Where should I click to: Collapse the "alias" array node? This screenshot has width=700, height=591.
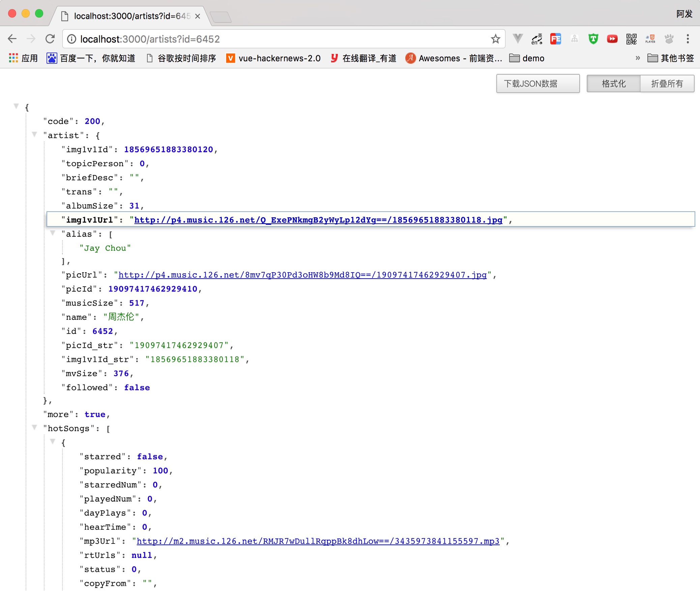(52, 233)
